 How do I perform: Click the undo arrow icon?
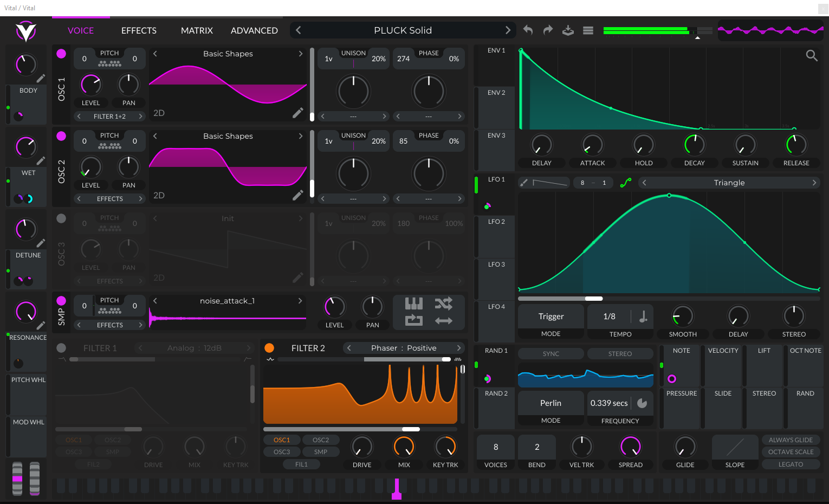coord(528,30)
